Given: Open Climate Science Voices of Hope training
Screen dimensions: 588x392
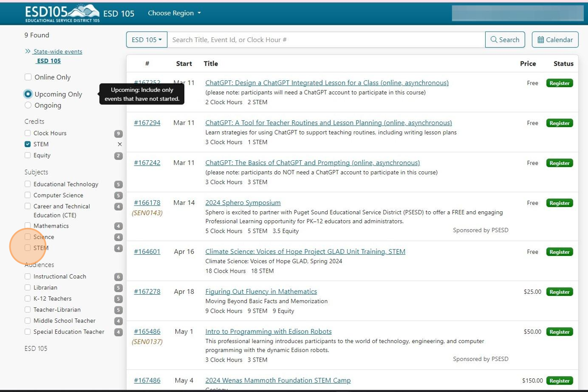Looking at the screenshot, I should 305,252.
